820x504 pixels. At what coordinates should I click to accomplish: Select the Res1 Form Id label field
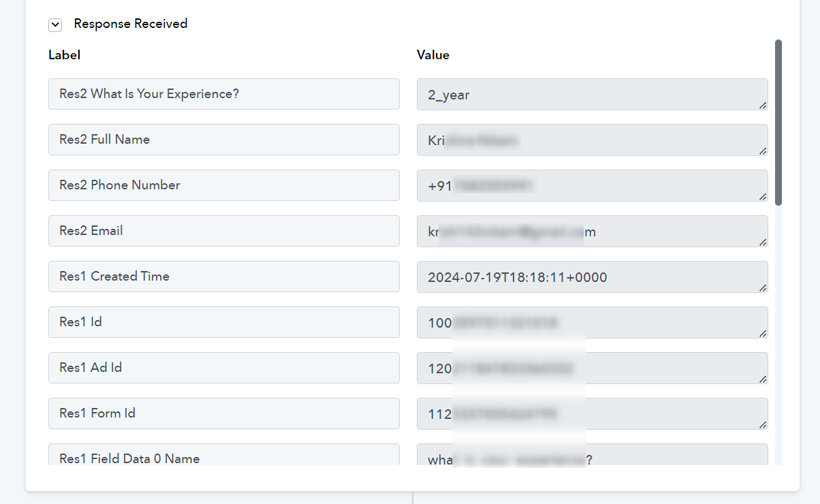(224, 413)
